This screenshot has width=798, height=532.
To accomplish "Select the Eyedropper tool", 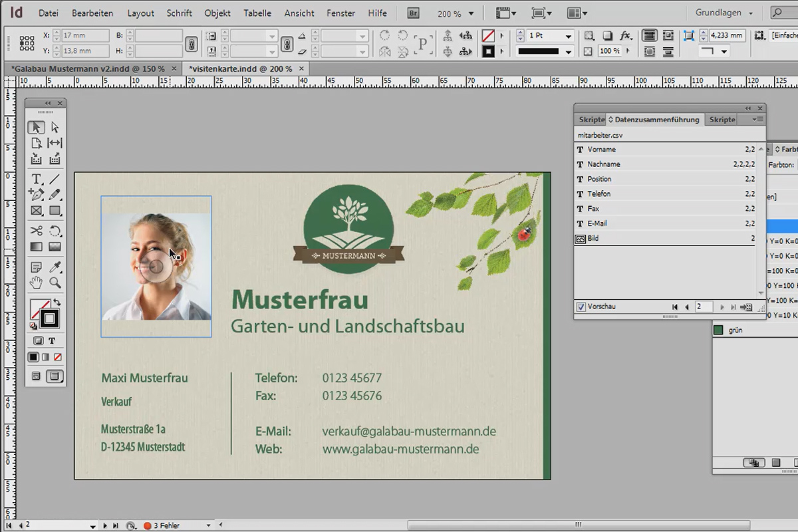I will tap(55, 266).
